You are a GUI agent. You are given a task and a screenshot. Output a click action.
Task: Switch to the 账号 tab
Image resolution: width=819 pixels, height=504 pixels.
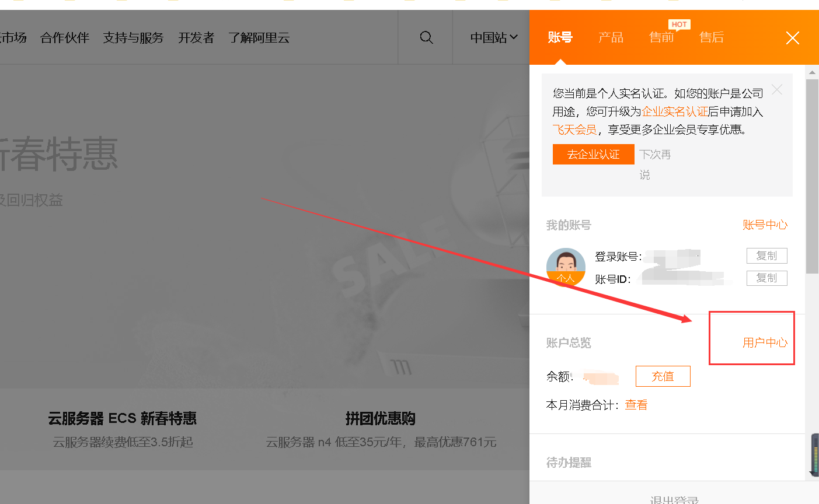(560, 37)
